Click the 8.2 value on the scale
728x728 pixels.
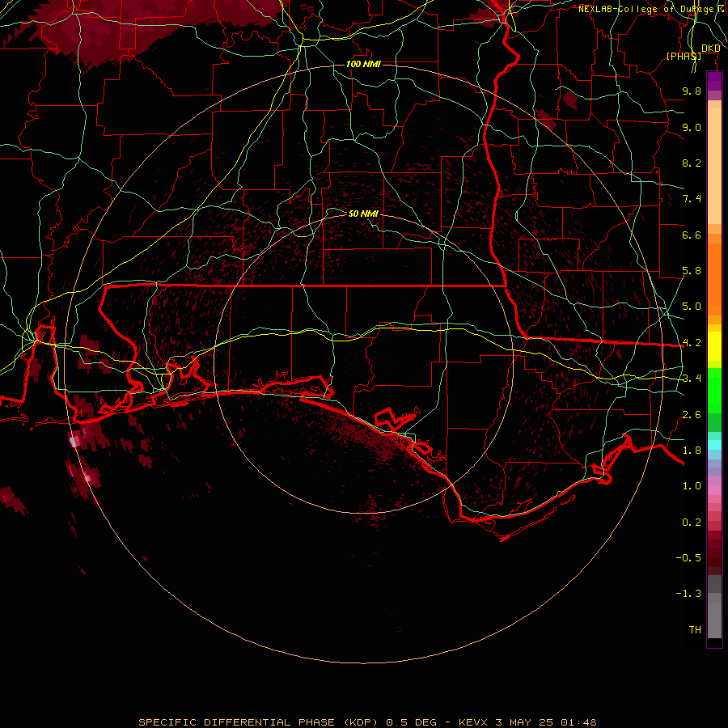[692, 163]
